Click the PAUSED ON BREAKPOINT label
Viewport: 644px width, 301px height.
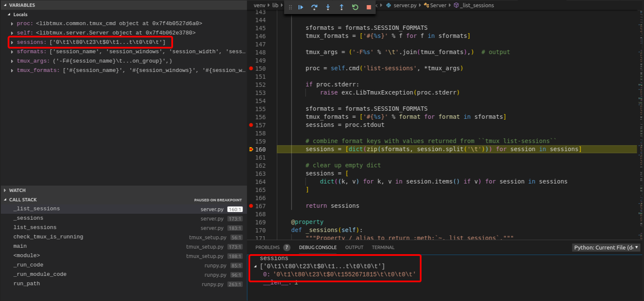point(218,200)
